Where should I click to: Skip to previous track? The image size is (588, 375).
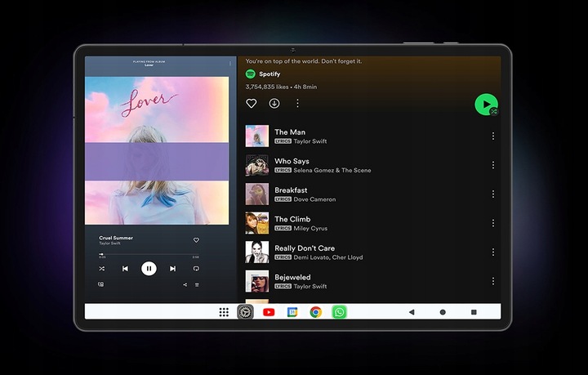125,269
